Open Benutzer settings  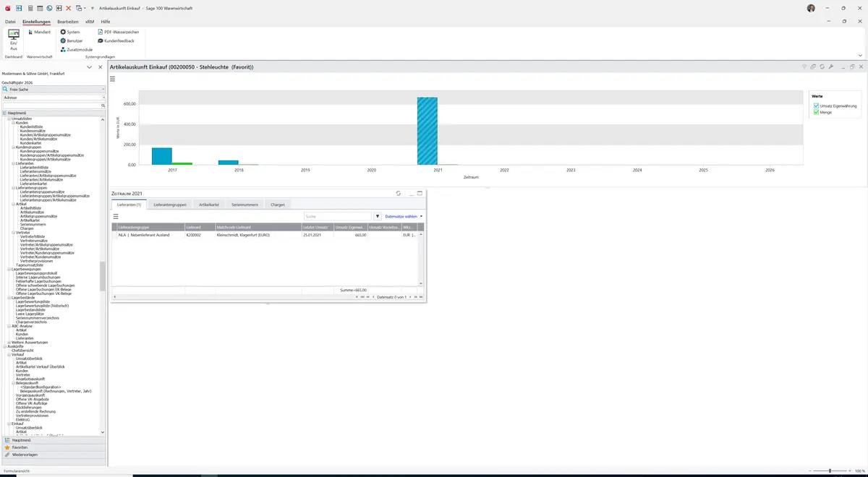(x=72, y=40)
